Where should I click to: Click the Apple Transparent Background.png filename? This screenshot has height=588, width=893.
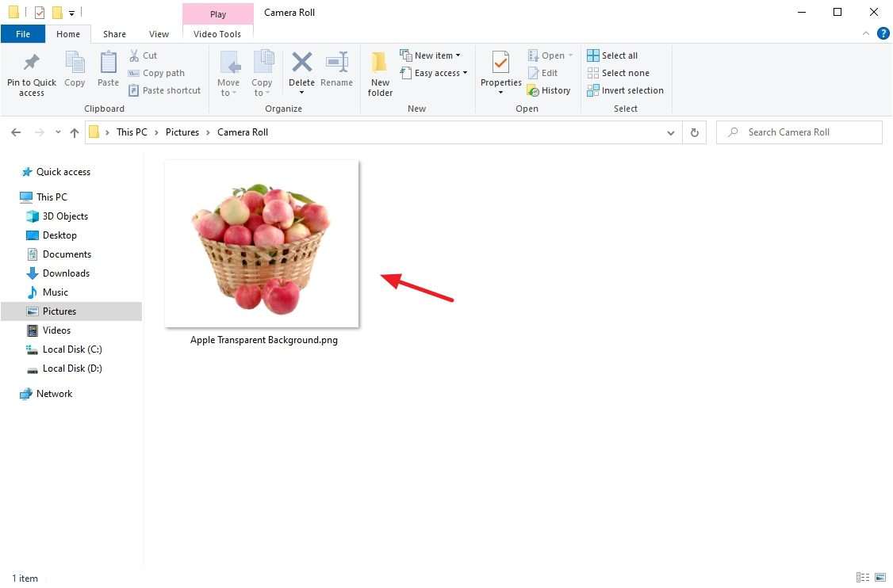[263, 340]
